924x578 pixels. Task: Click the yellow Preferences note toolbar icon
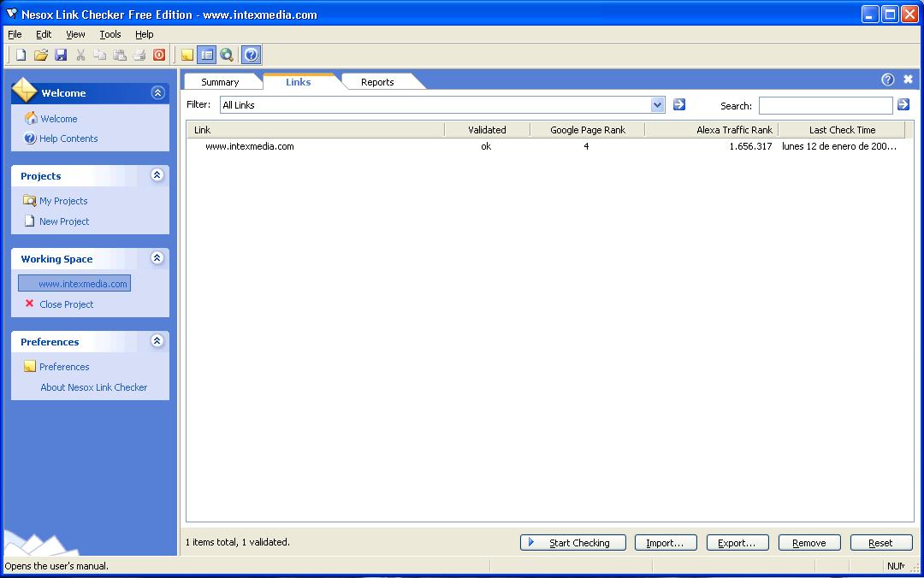[187, 55]
